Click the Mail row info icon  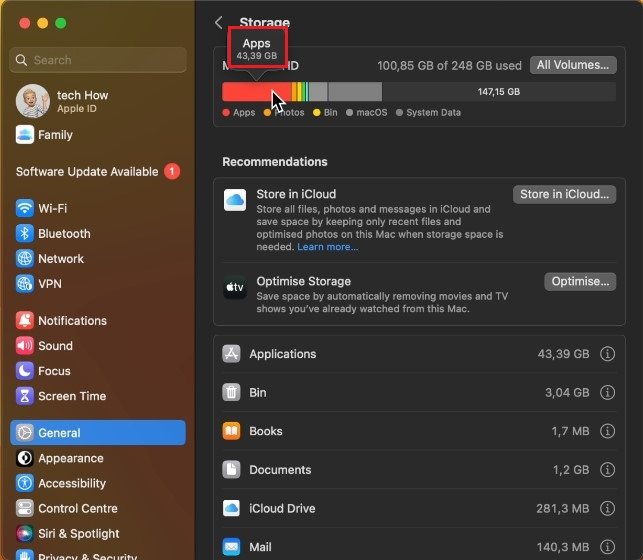tap(607, 547)
